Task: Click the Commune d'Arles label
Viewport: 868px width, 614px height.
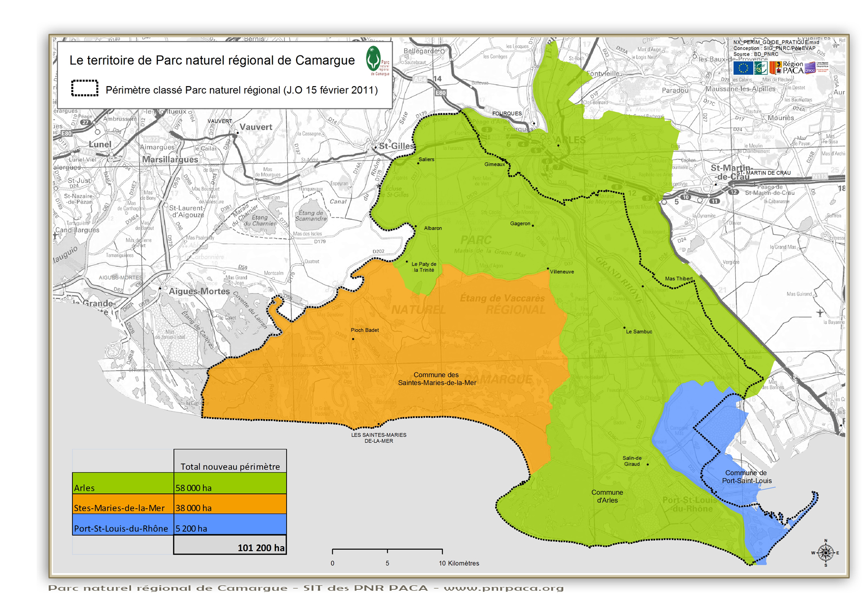Action: click(607, 496)
